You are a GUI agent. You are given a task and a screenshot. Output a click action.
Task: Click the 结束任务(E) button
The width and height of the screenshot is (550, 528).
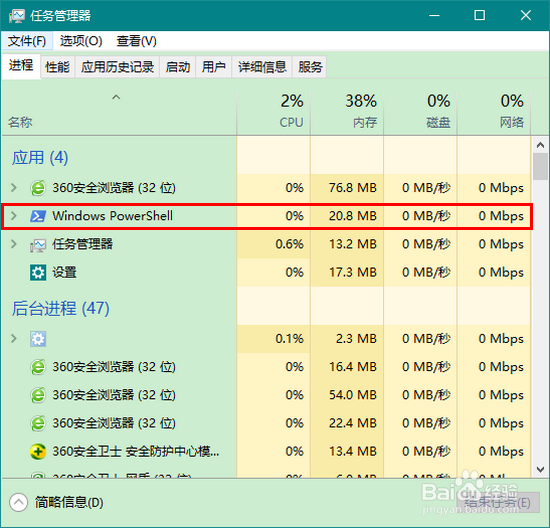498,502
